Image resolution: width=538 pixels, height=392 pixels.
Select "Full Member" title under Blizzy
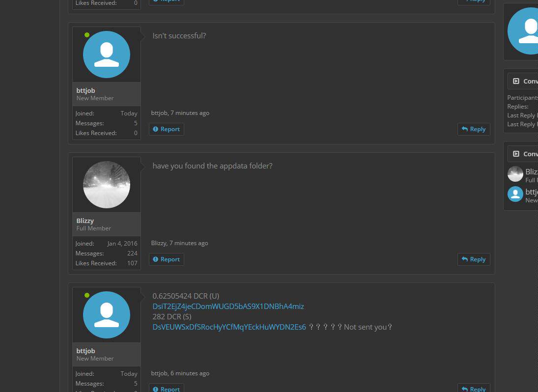[93, 228]
